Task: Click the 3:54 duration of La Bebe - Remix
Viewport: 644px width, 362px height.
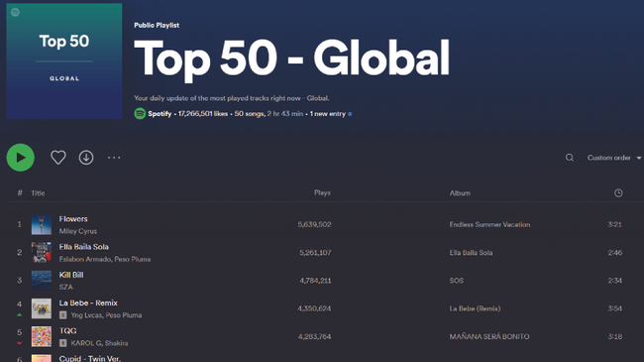Action: pyautogui.click(x=615, y=308)
